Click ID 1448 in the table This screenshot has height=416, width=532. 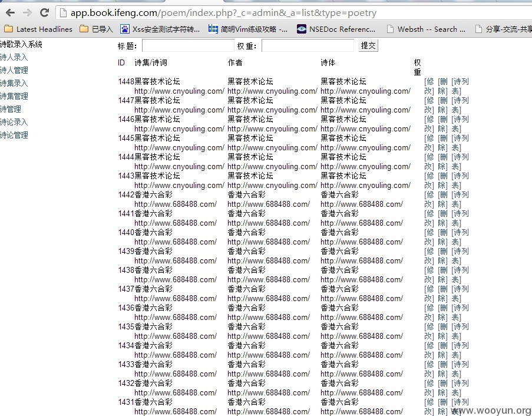pyautogui.click(x=126, y=81)
